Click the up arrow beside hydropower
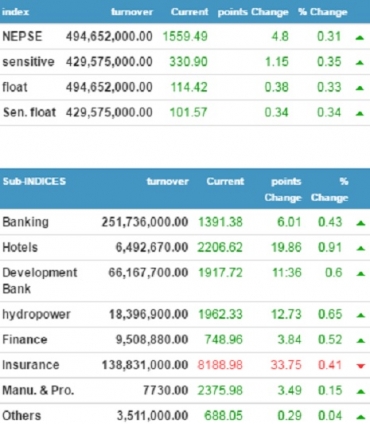The width and height of the screenshot is (370, 424). coord(361,315)
